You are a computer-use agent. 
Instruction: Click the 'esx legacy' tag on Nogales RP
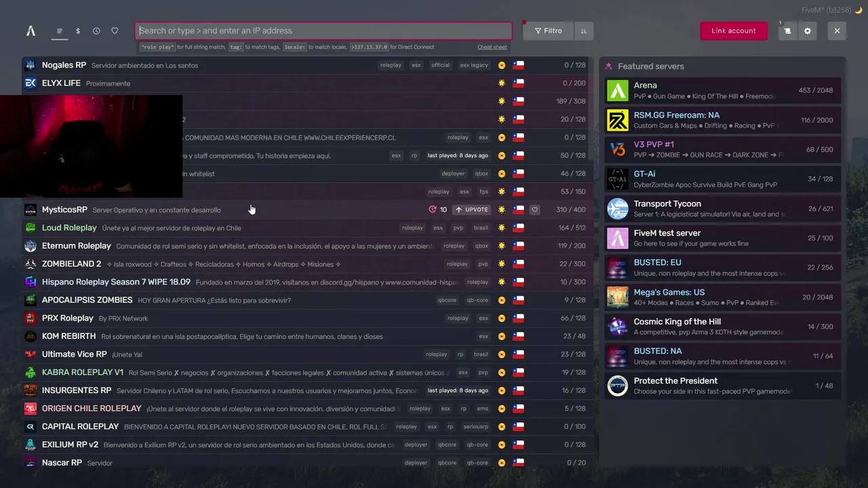[474, 65]
